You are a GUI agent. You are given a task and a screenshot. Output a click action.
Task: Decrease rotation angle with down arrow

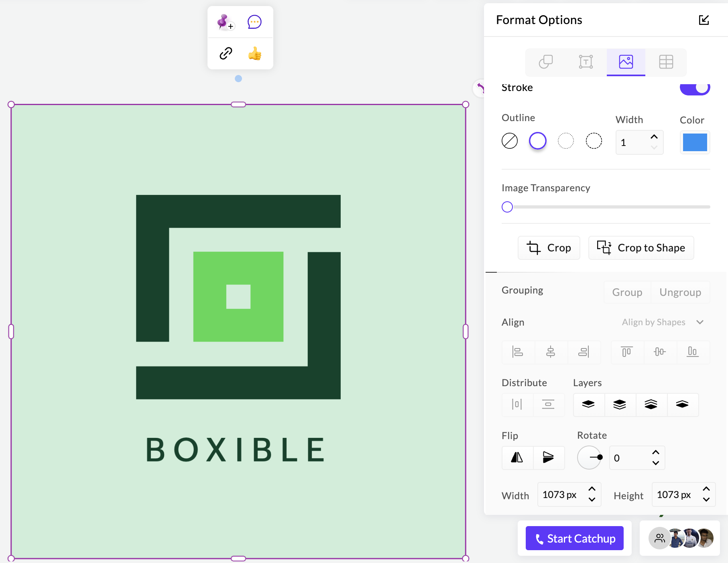(656, 463)
